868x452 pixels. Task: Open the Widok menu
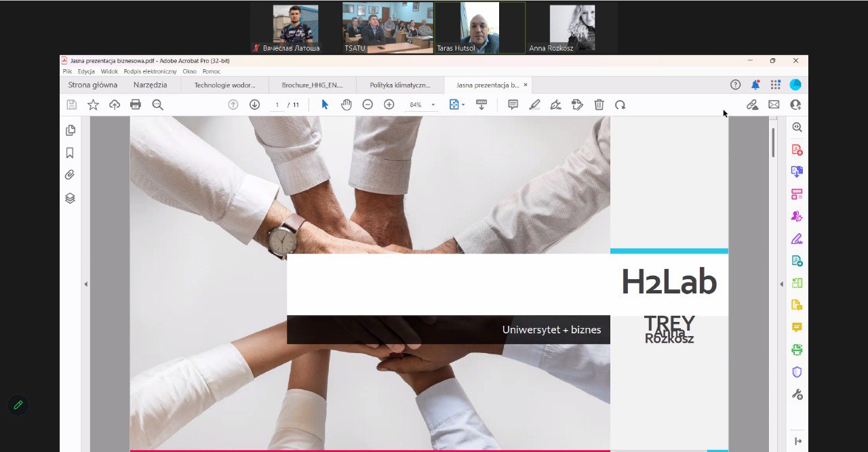109,71
